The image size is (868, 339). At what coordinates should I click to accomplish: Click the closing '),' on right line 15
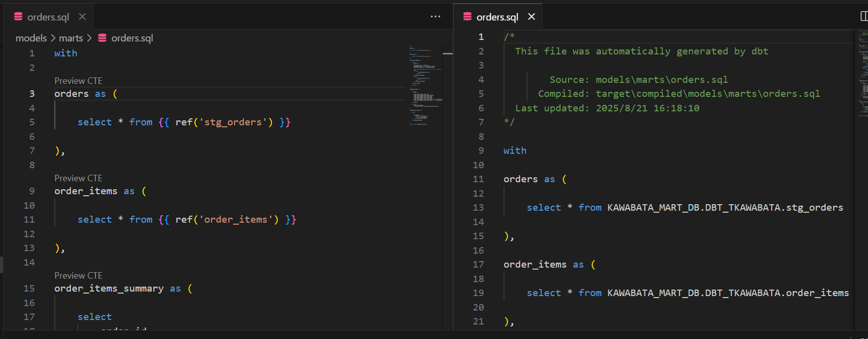tap(509, 236)
